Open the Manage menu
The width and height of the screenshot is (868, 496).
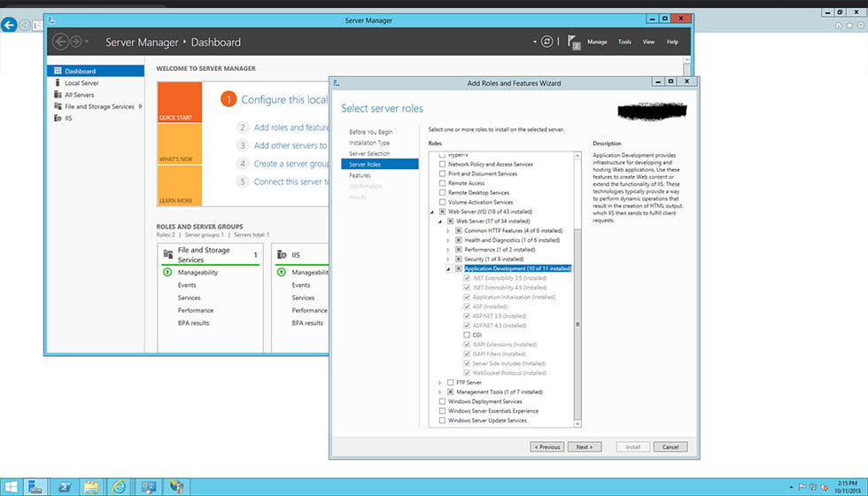[597, 43]
